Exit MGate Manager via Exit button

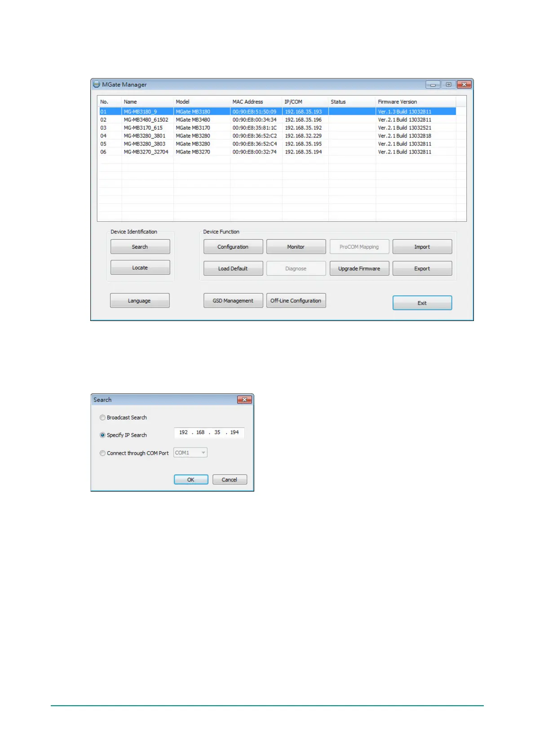tap(422, 303)
